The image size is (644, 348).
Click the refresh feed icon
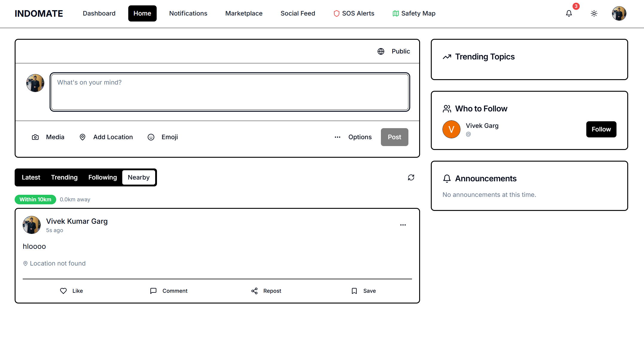point(411,177)
